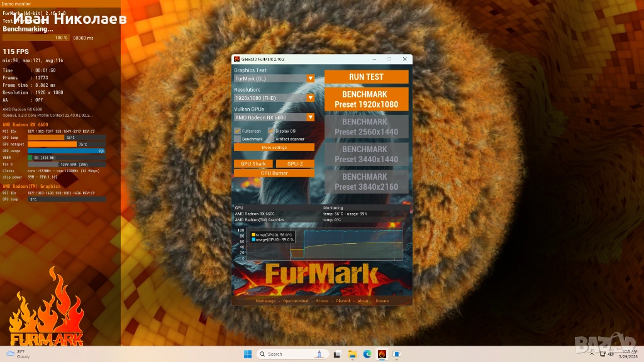The width and height of the screenshot is (644, 362).
Task: Open File Explorer from the taskbar
Action: click(x=353, y=354)
